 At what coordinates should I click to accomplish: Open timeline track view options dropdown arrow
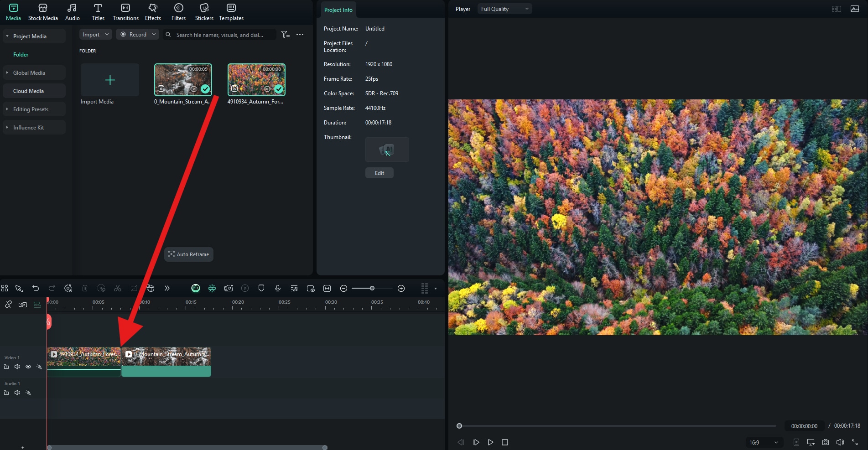[x=436, y=289]
